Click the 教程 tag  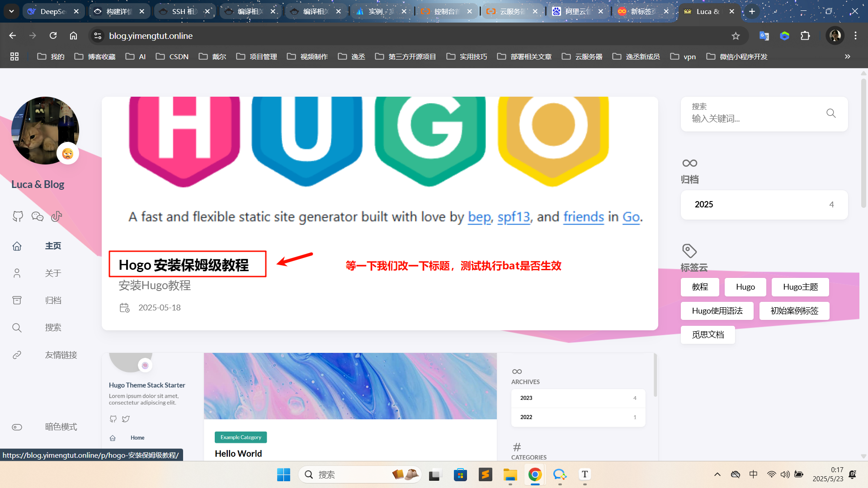[x=700, y=287]
